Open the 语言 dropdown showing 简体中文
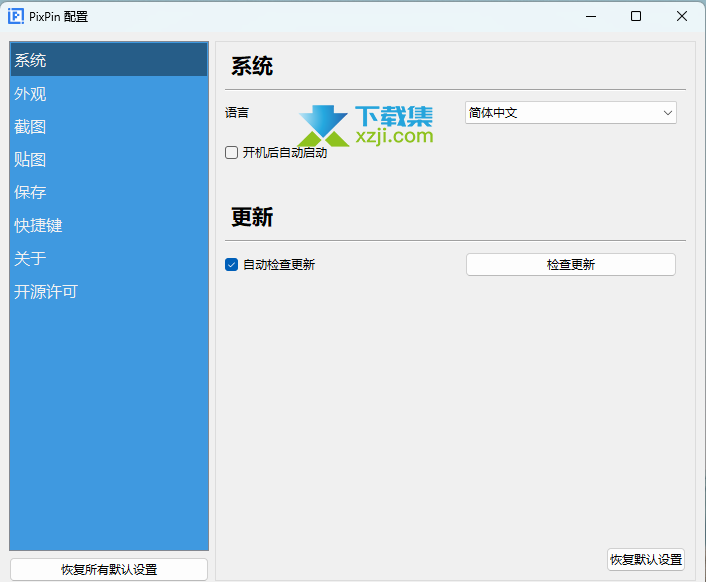706x582 pixels. tap(570, 113)
